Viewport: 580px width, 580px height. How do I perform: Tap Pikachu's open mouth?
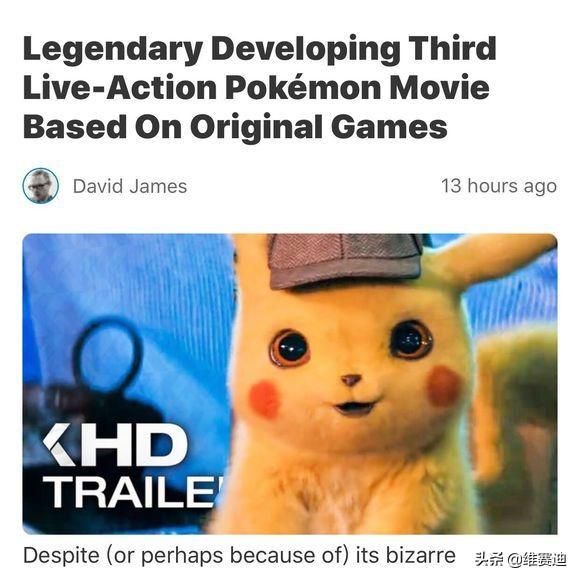pos(355,407)
